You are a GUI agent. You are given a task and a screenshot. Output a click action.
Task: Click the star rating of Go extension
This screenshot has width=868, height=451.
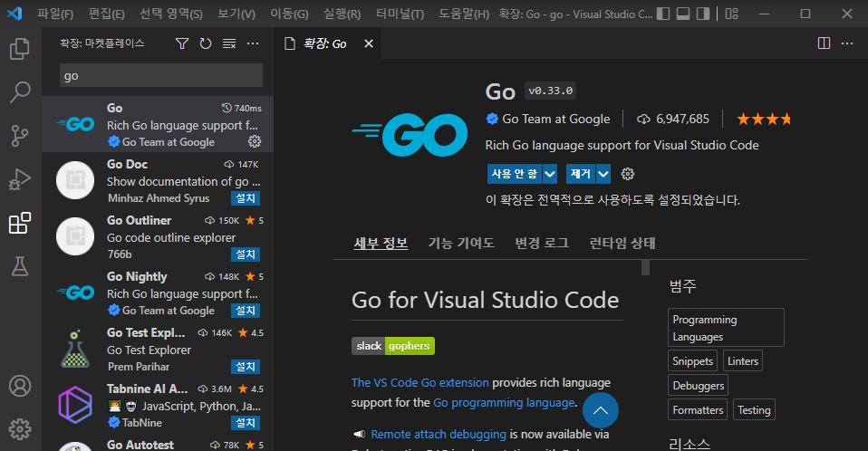(764, 119)
